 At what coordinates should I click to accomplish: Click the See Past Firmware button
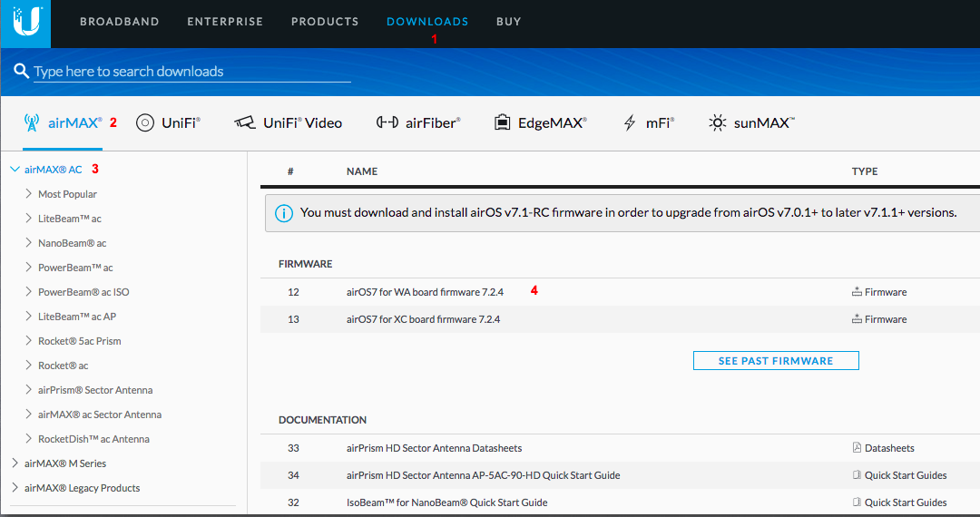[776, 361]
